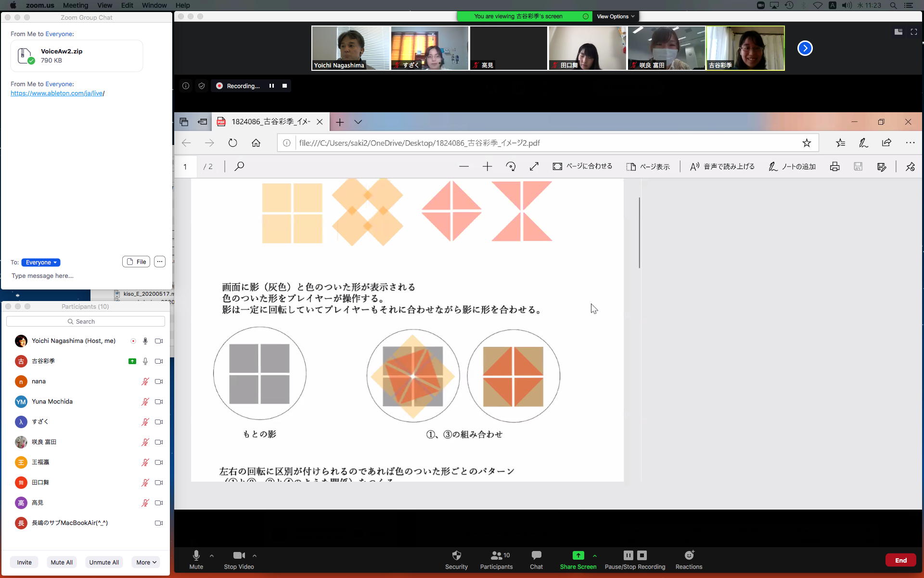
Task: Open the Window menu in the menu bar
Action: point(154,5)
